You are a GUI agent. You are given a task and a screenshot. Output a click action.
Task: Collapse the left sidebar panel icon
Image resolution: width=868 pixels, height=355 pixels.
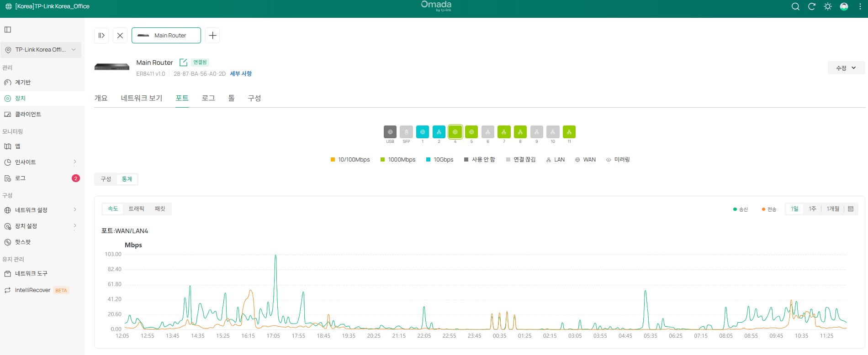pos(8,30)
